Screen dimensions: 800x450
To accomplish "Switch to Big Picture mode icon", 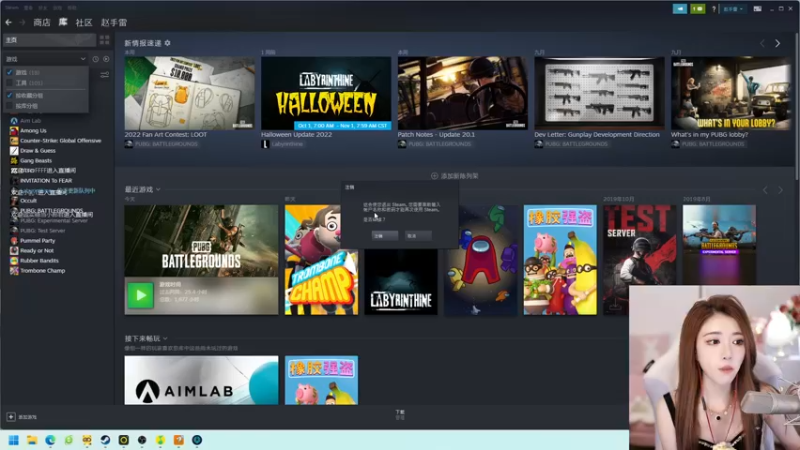I will 758,9.
